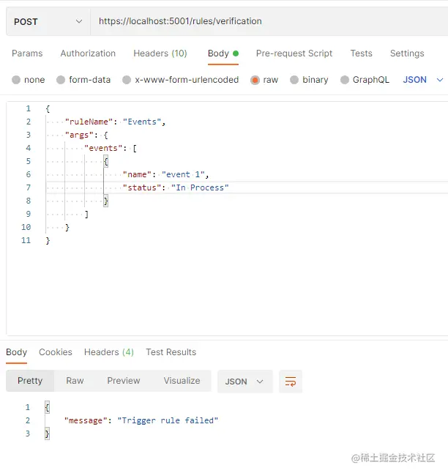The height and width of the screenshot is (476, 448).
Task: Click the "ruleName" key in editor
Action: coord(89,122)
